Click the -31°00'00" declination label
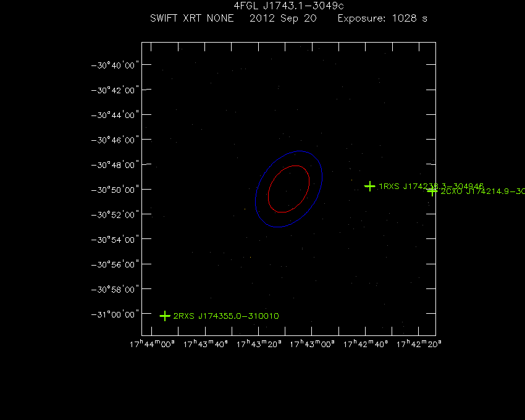Image resolution: width=525 pixels, height=420 pixels. tap(115, 314)
